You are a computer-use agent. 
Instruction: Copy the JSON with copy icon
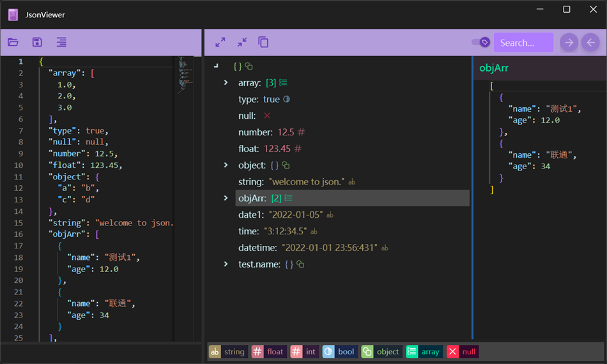point(263,42)
